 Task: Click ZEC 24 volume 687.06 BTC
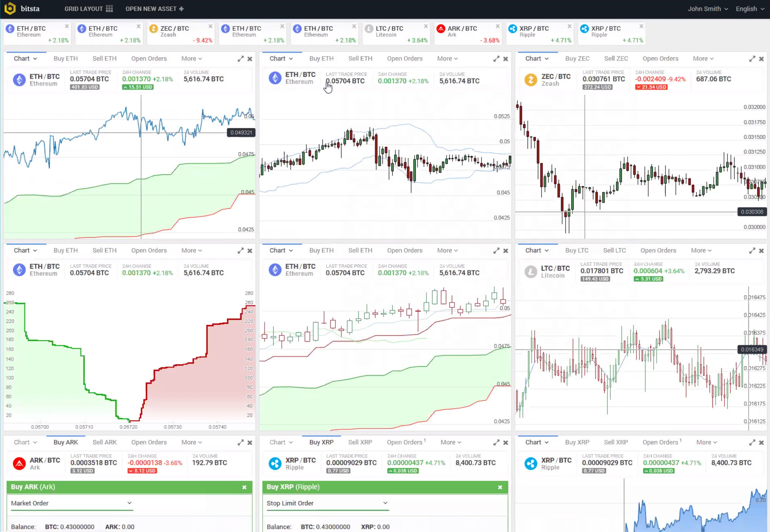pyautogui.click(x=713, y=79)
